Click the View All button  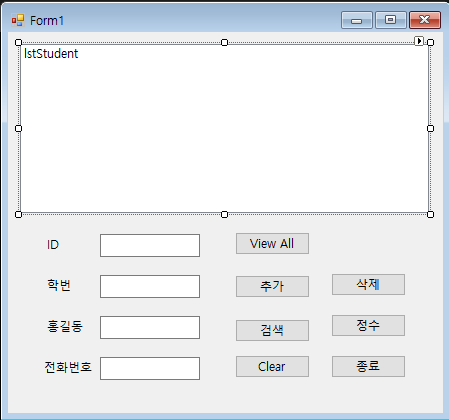click(272, 244)
